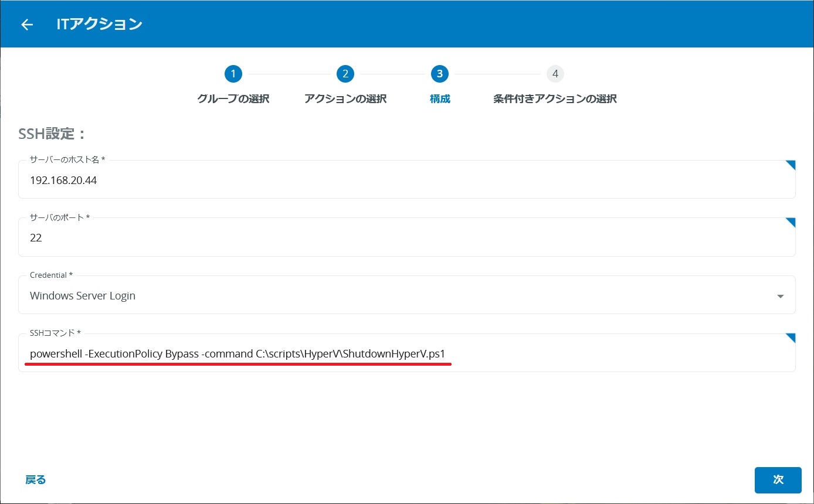Click the step 2 circle icon

click(x=345, y=74)
